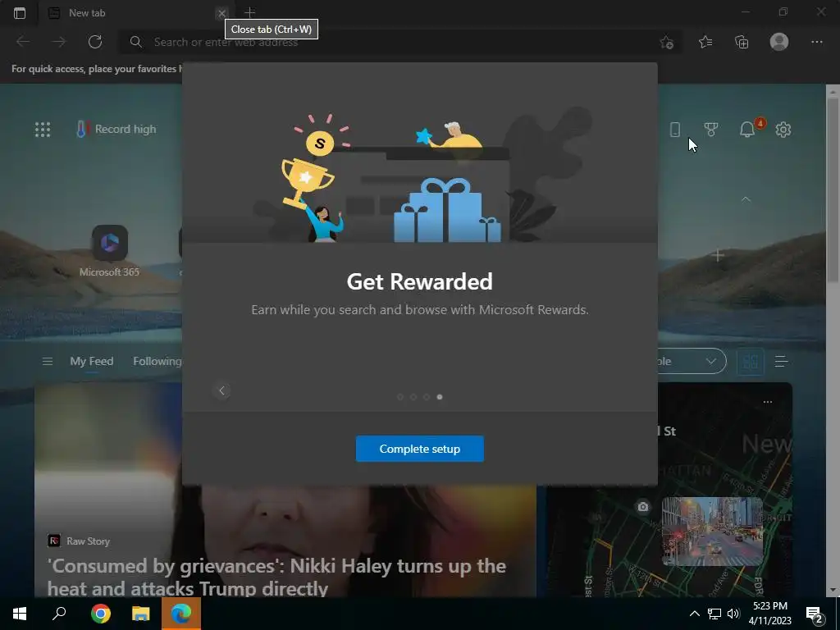Viewport: 840px width, 630px height.
Task: Show hidden system tray icons
Action: coord(694,614)
